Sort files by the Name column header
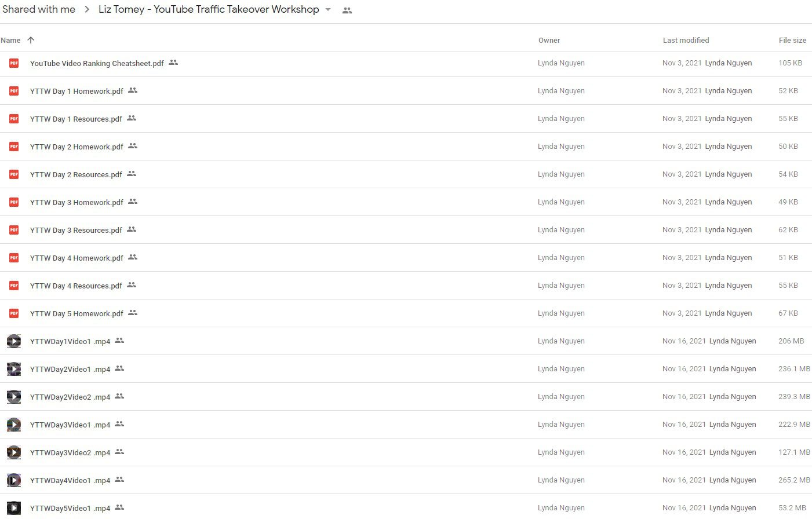 tap(10, 41)
